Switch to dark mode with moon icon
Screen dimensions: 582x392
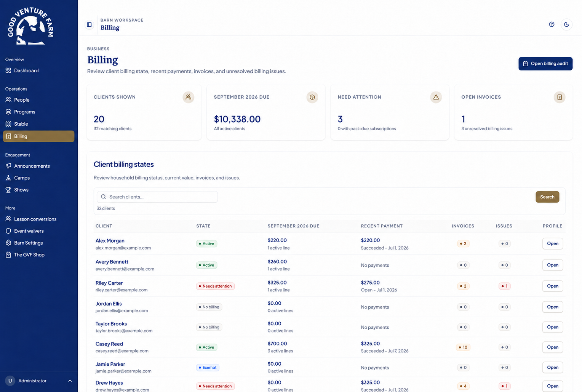567,24
